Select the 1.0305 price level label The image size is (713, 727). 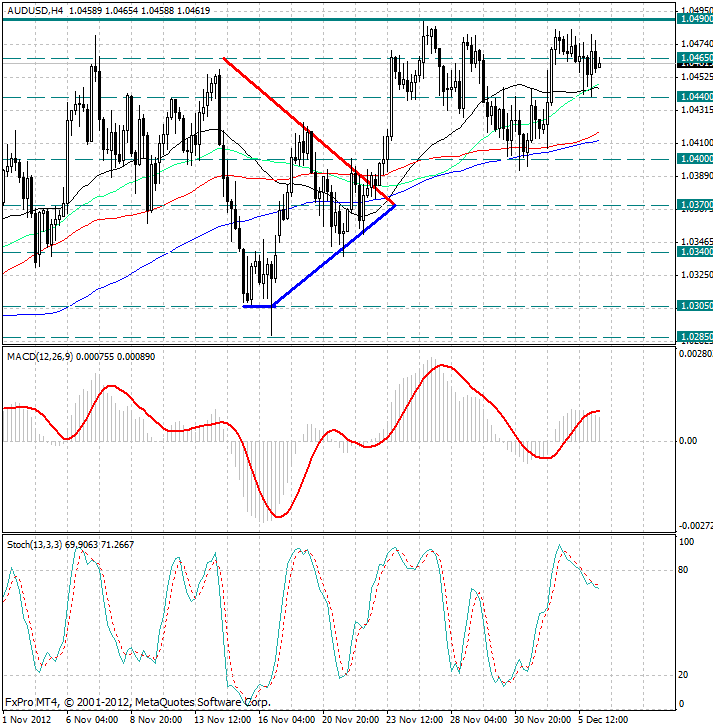[695, 306]
